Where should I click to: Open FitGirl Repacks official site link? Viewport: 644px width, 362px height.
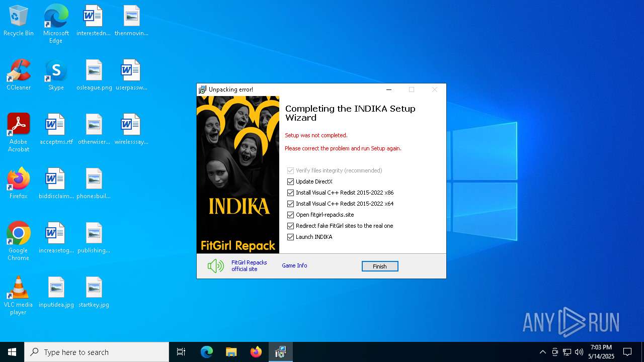(249, 266)
